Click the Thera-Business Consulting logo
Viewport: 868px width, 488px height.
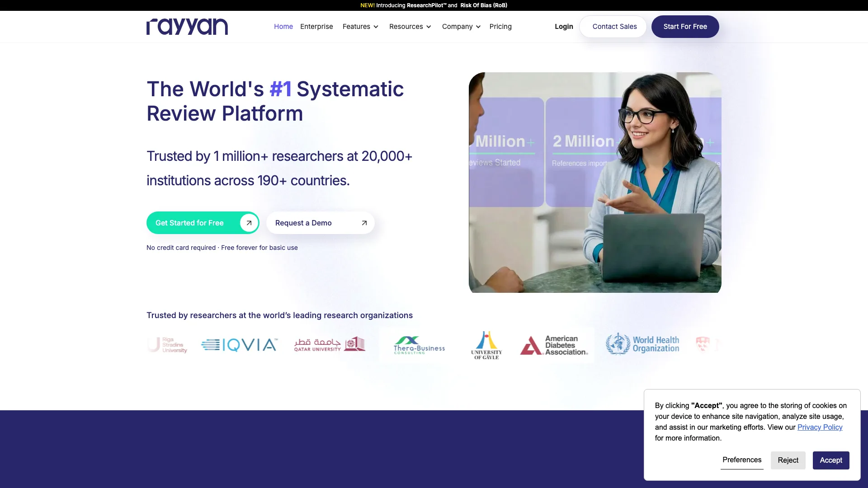[419, 345]
